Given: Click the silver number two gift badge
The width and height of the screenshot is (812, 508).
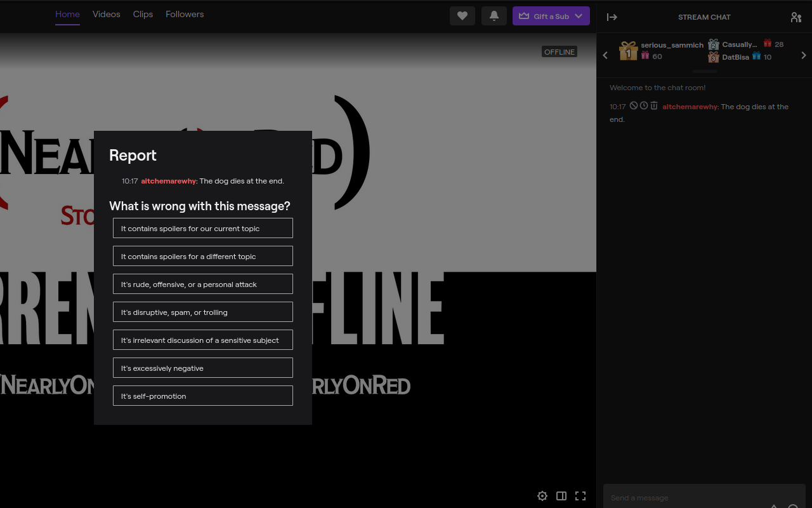Looking at the screenshot, I should point(714,44).
